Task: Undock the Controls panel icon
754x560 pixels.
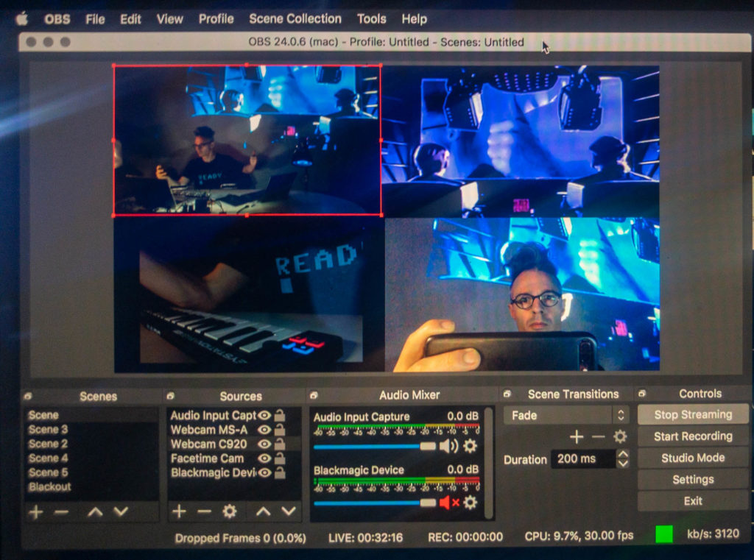Action: pos(642,394)
